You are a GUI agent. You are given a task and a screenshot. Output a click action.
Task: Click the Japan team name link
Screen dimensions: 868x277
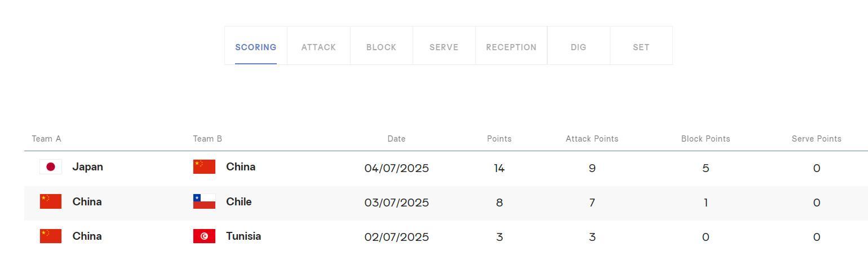[x=88, y=167]
